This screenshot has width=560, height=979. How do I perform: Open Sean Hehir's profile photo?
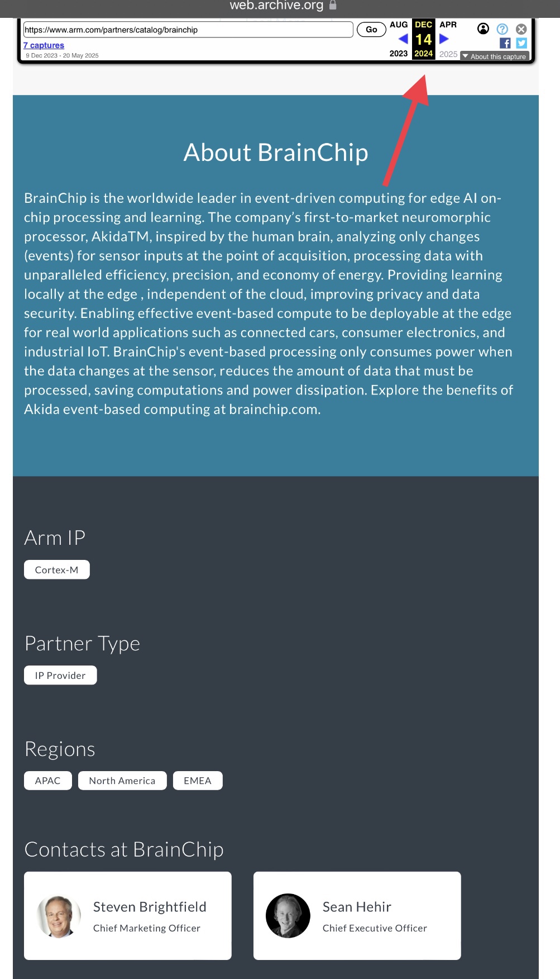[x=288, y=916]
